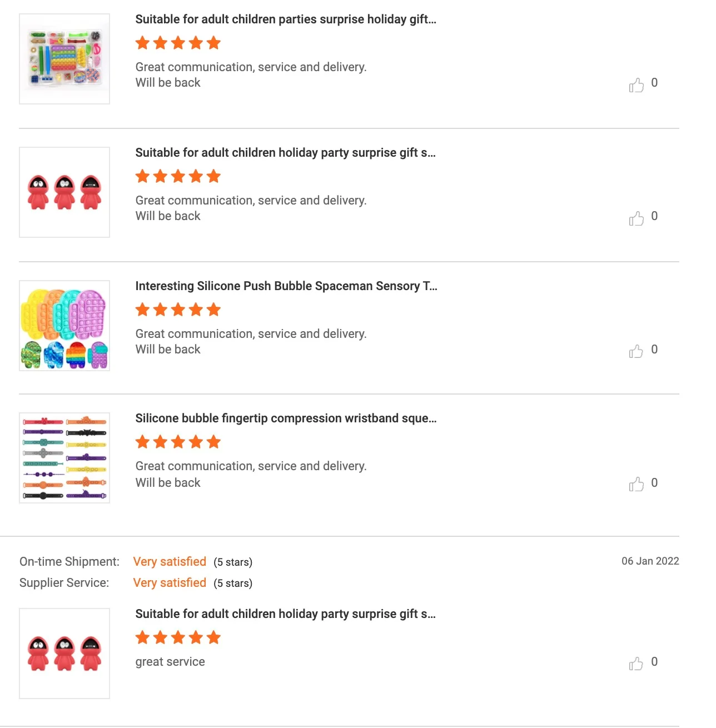716x728 pixels.
Task: View the silicone wristbands product image
Action: (64, 458)
